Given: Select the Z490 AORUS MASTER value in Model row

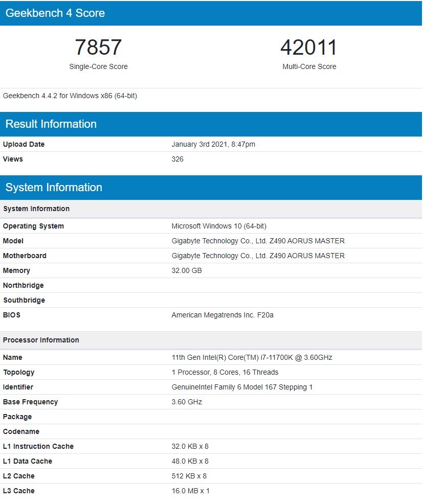Looking at the screenshot, I should click(x=258, y=241).
